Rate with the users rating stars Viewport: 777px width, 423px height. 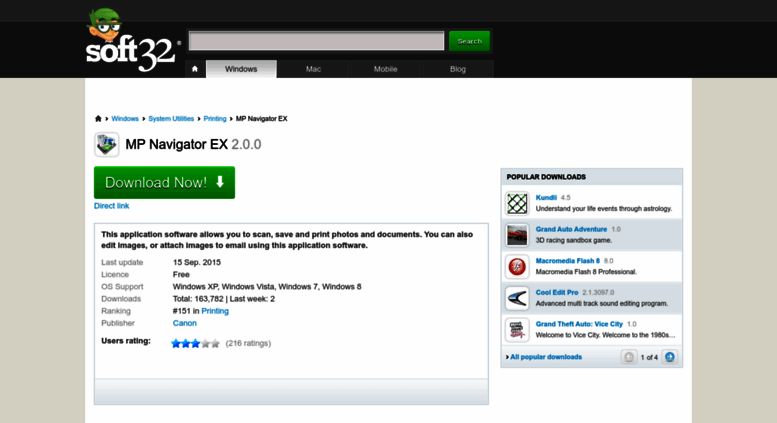point(195,343)
